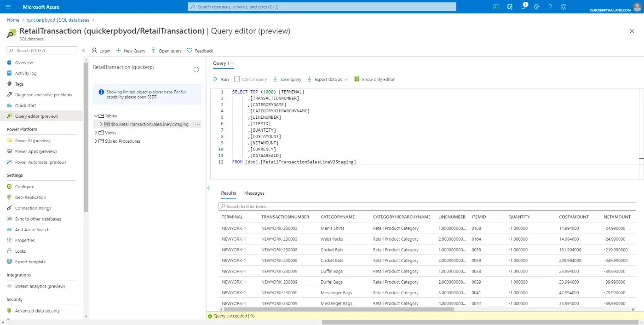Image resolution: width=644 pixels, height=325 pixels.
Task: Open the help question mark icon
Action: click(x=550, y=7)
